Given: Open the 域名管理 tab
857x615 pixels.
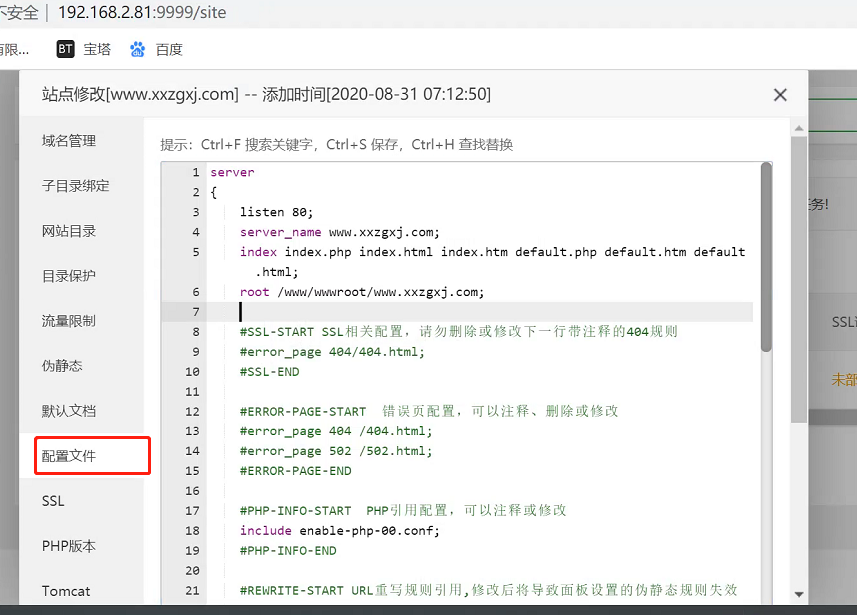Looking at the screenshot, I should [x=69, y=141].
